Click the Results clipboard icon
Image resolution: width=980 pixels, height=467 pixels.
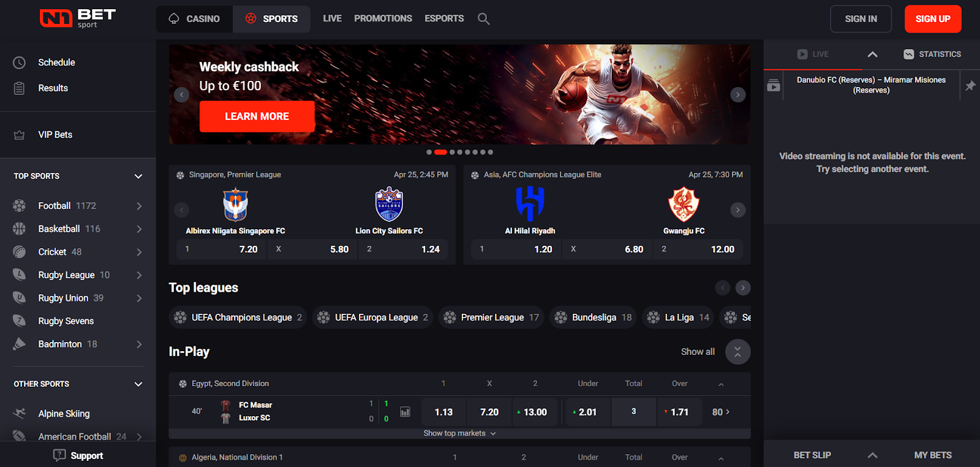[x=20, y=88]
